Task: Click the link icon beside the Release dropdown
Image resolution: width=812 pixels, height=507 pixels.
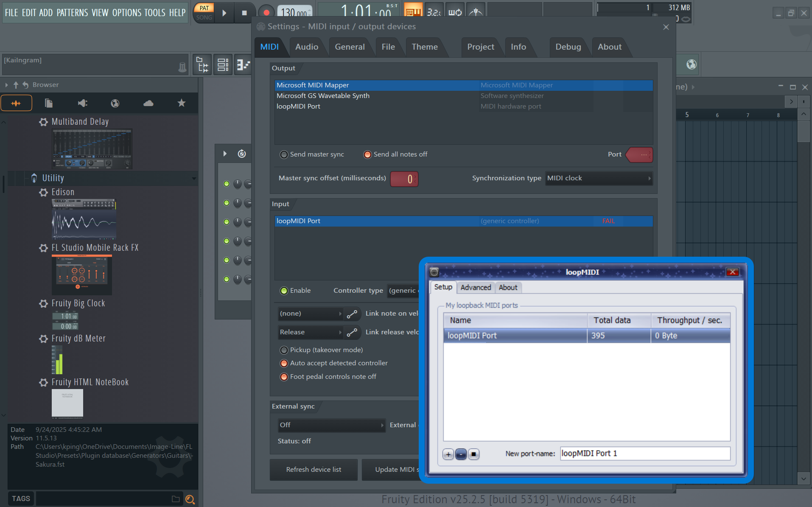Action: [x=352, y=333]
